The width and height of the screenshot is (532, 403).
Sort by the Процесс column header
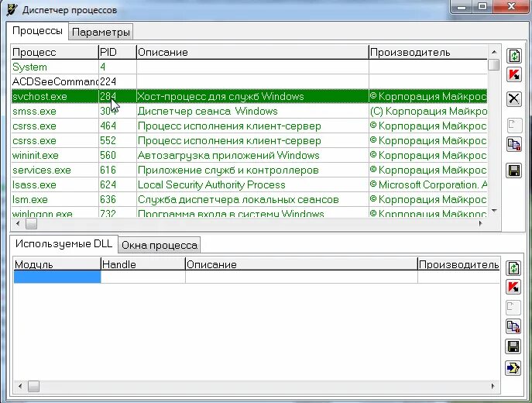pos(55,52)
